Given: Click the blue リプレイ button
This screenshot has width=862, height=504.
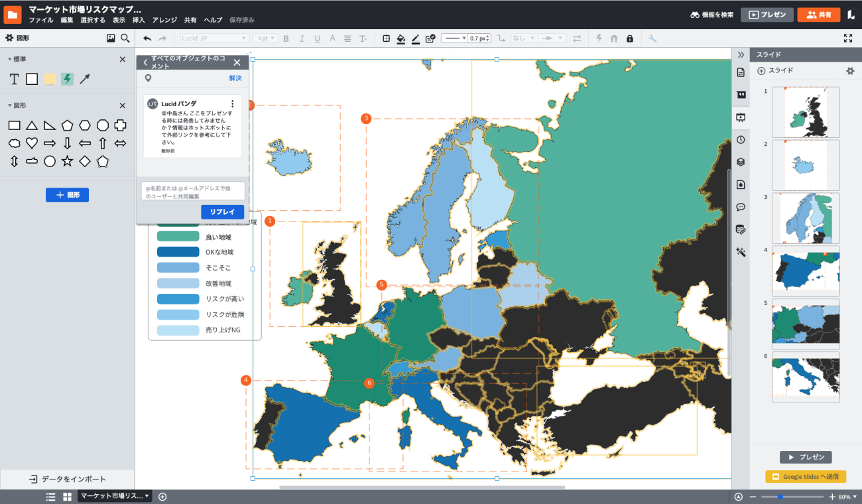Looking at the screenshot, I should coord(222,212).
